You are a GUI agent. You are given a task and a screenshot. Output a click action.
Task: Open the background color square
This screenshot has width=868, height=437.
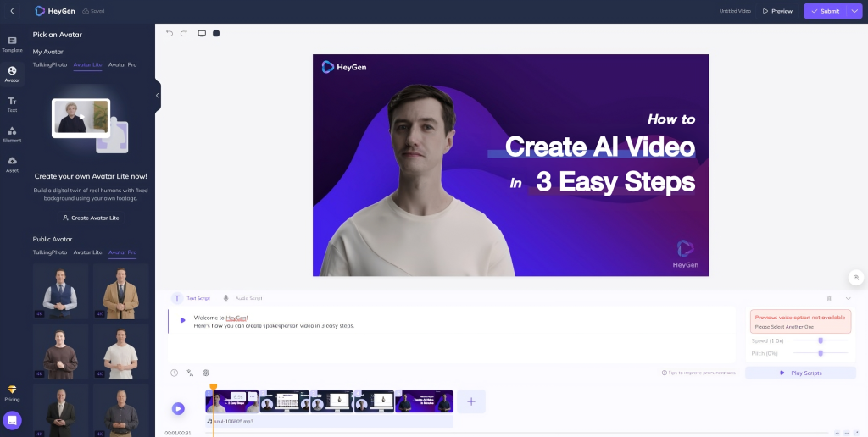(216, 33)
